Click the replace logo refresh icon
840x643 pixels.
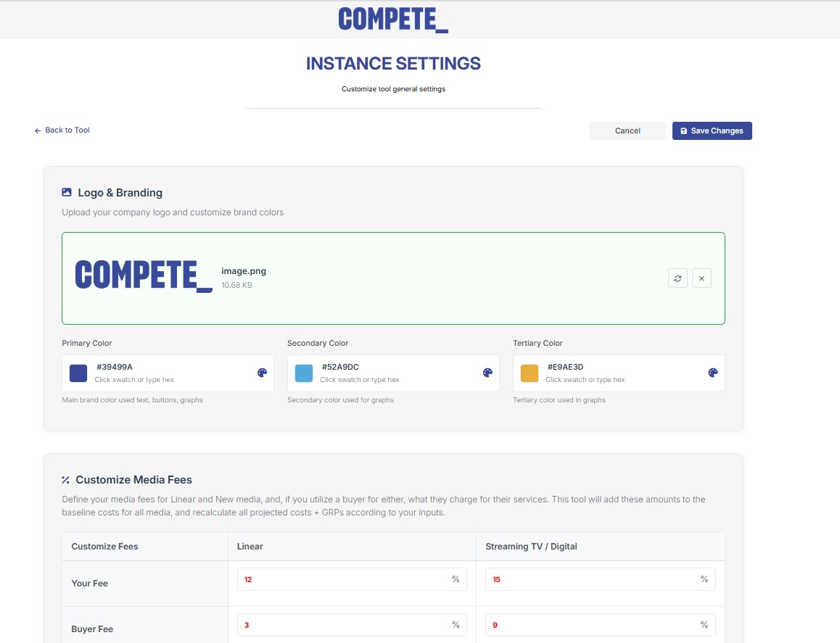coord(678,278)
